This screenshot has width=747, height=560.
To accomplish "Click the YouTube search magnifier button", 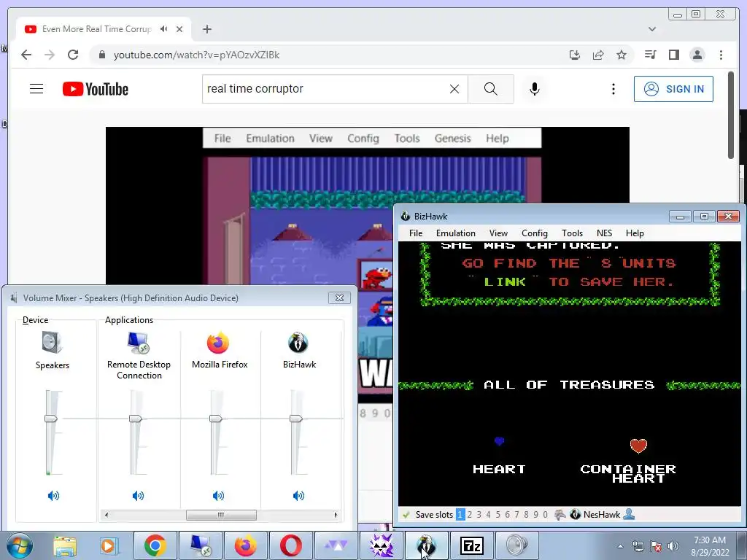I will point(491,88).
